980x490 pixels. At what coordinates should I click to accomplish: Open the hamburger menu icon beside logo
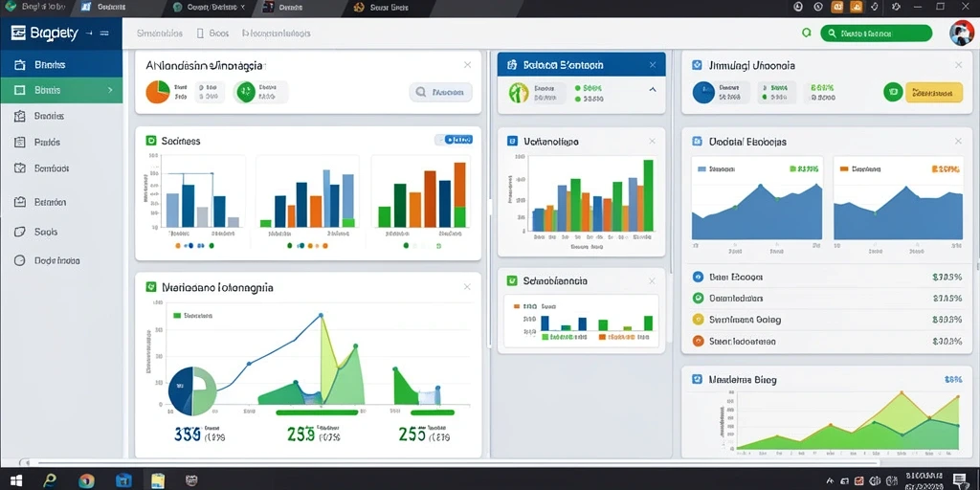click(x=104, y=33)
